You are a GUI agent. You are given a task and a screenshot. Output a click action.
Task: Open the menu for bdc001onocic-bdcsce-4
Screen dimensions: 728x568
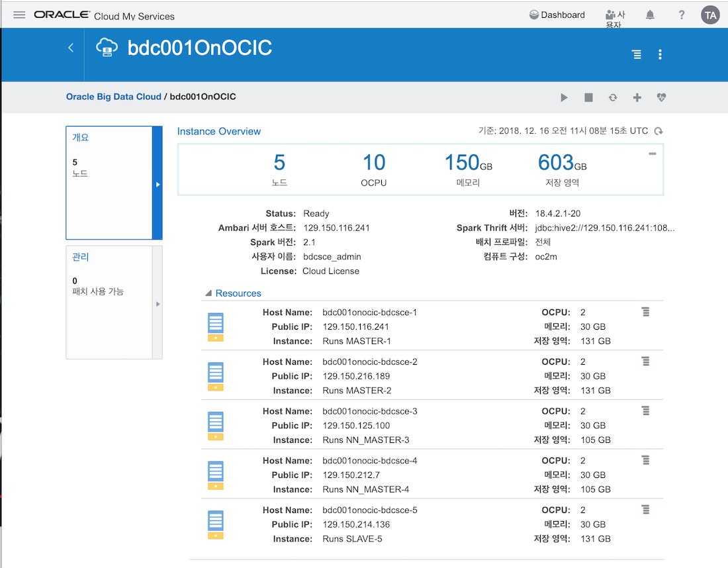coord(645,460)
